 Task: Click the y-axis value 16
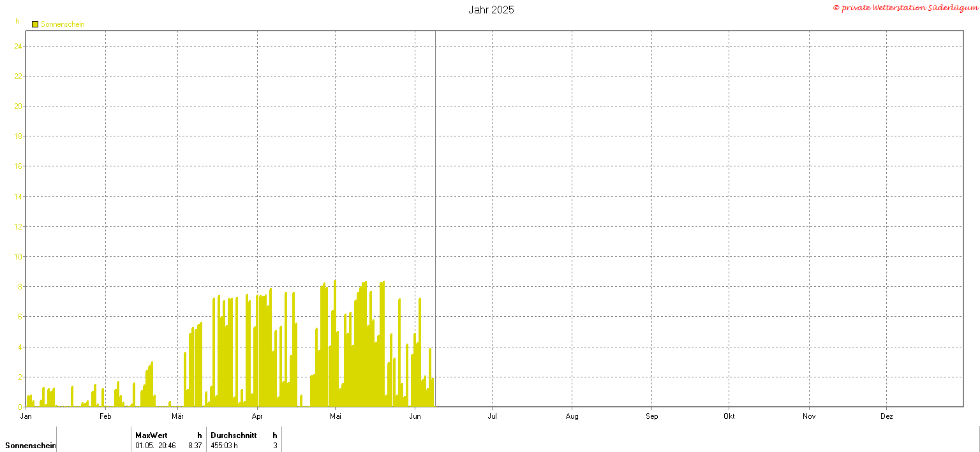click(19, 166)
